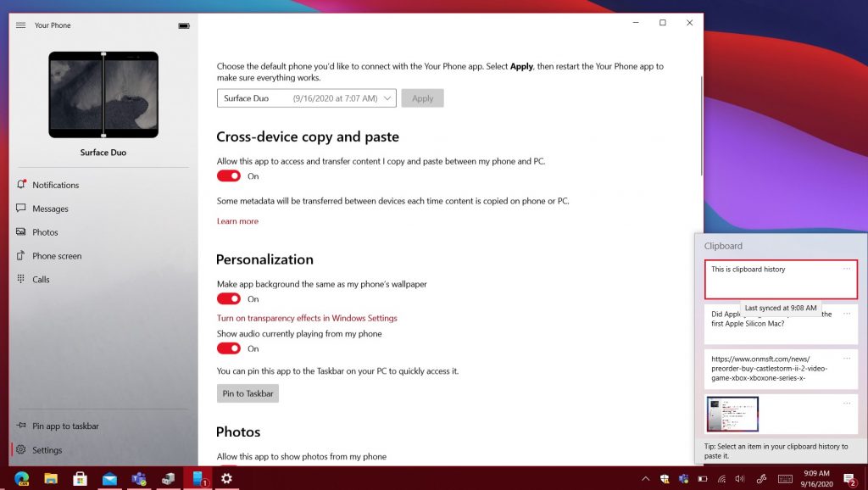
Task: Click the Apply button
Action: click(422, 98)
